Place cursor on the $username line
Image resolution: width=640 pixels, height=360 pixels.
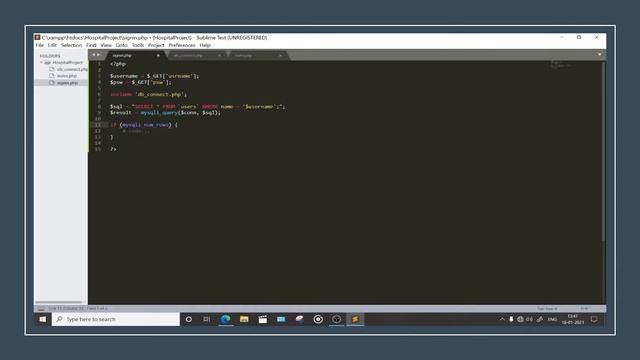coord(154,76)
